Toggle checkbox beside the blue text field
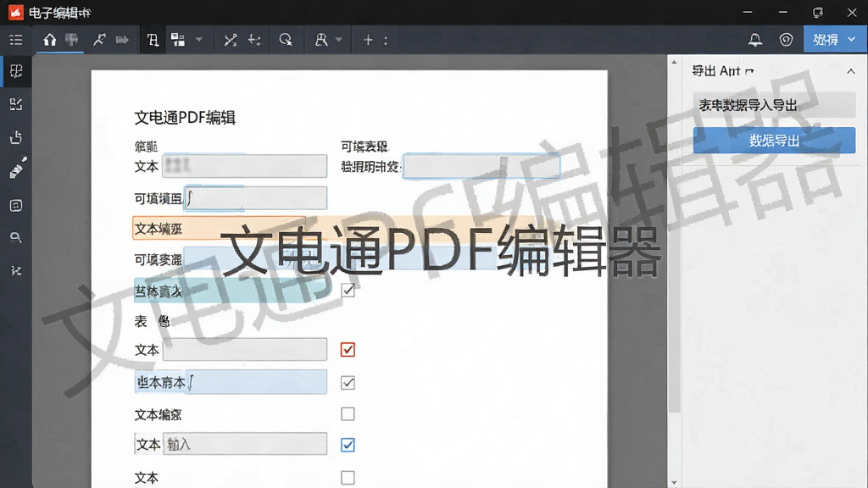 [348, 383]
